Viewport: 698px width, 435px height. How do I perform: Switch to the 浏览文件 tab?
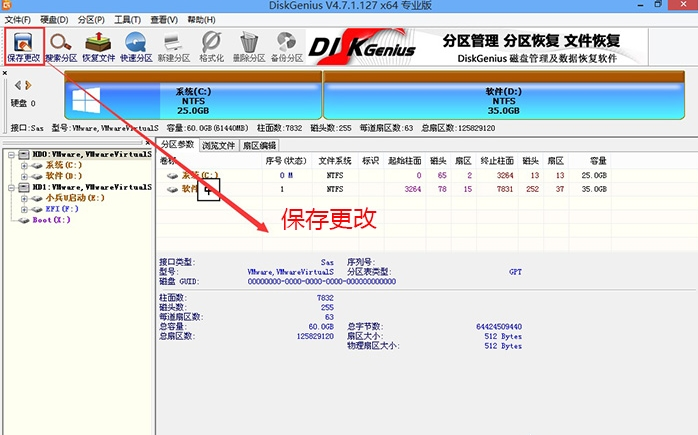coord(219,145)
